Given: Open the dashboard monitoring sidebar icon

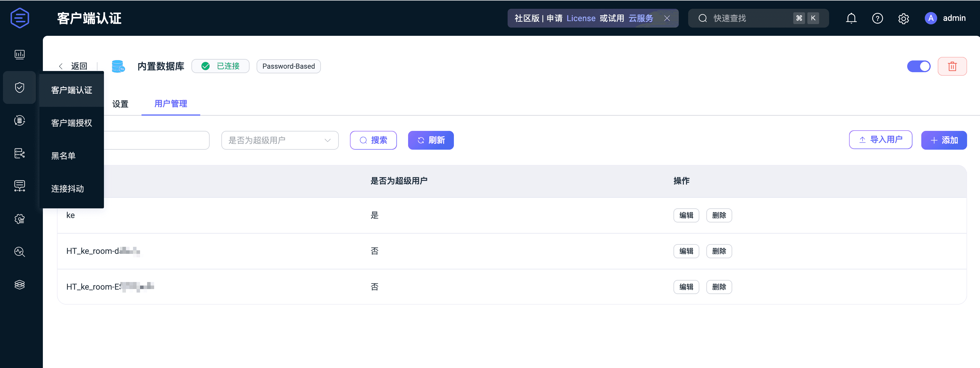Looking at the screenshot, I should (19, 55).
